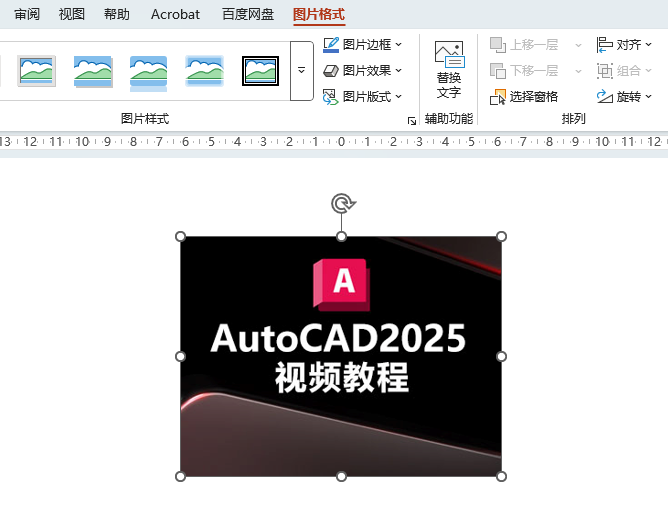The image size is (668, 528).
Task: Apply the black double-frame picture style
Action: pyautogui.click(x=260, y=71)
